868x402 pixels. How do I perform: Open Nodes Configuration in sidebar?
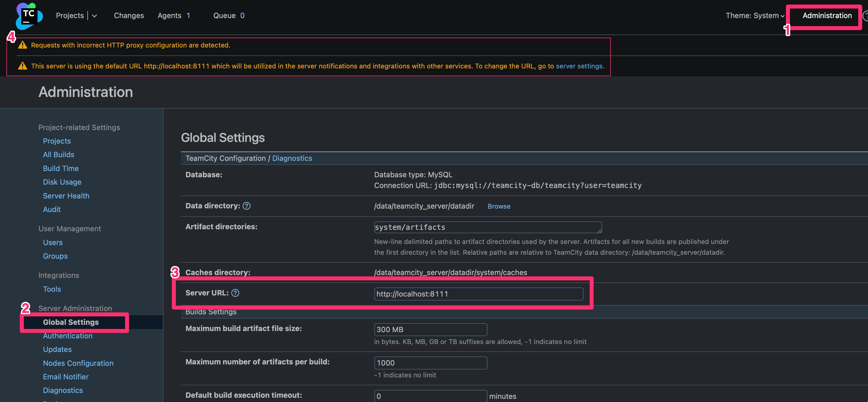pyautogui.click(x=78, y=363)
